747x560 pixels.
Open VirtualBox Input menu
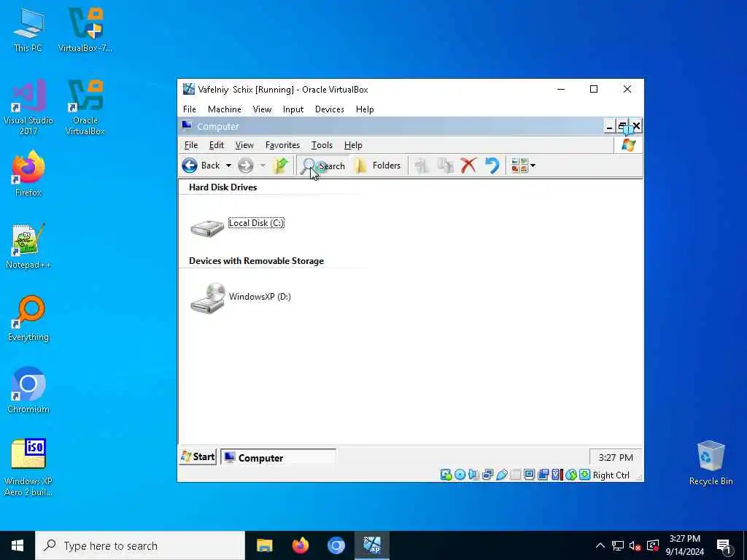coord(293,109)
